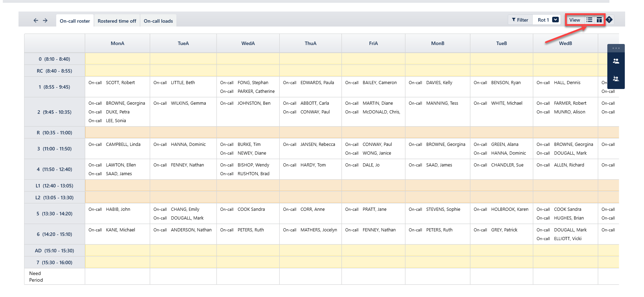Image resolution: width=644 pixels, height=297 pixels.
Task: Open the Rot 1 rotation dropdown
Action: click(x=548, y=20)
